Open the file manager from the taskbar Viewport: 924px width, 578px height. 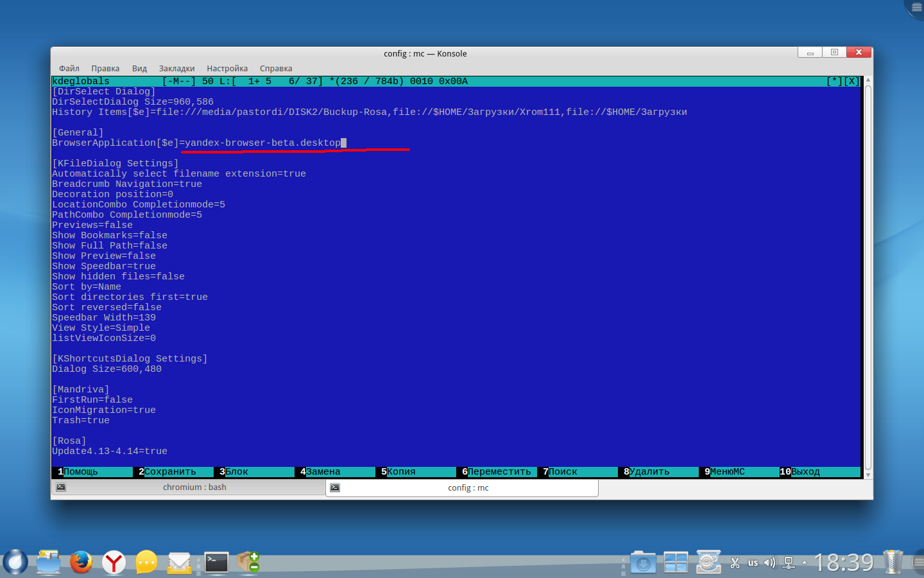pyautogui.click(x=48, y=562)
